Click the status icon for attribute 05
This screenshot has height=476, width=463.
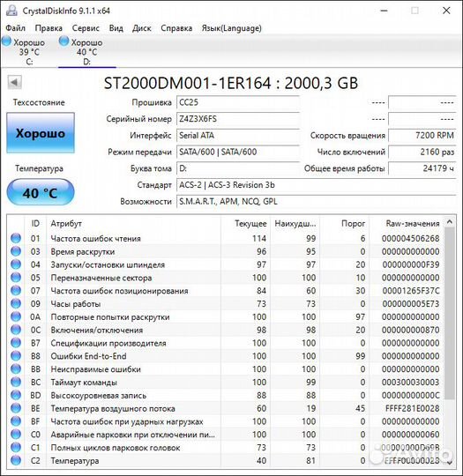[x=16, y=277]
